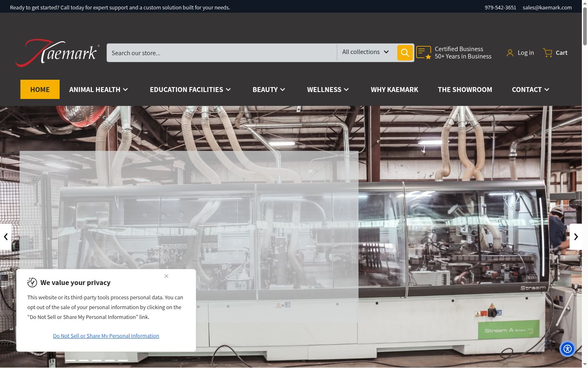Click the We value your privacy heading
This screenshot has height=368, width=588.
click(x=76, y=283)
